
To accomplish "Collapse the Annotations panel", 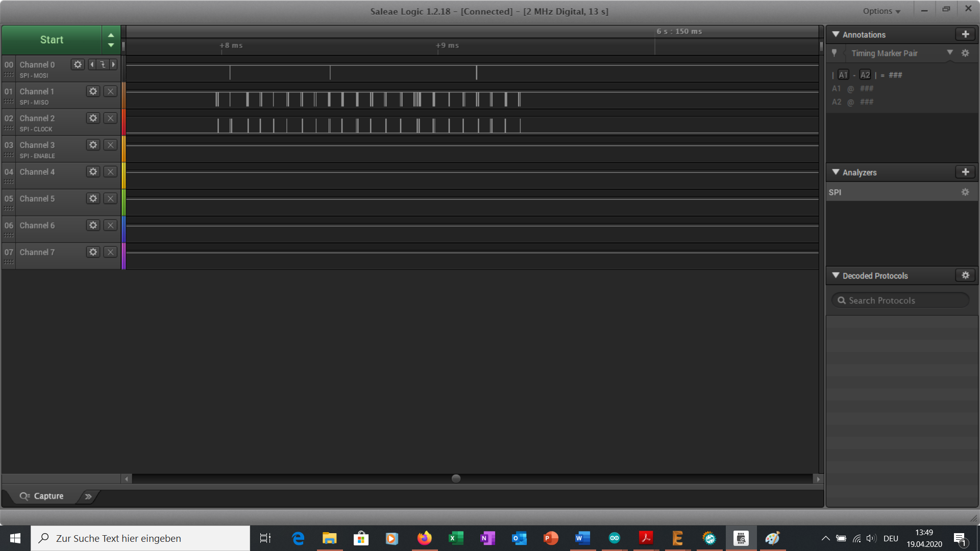I will click(x=836, y=34).
